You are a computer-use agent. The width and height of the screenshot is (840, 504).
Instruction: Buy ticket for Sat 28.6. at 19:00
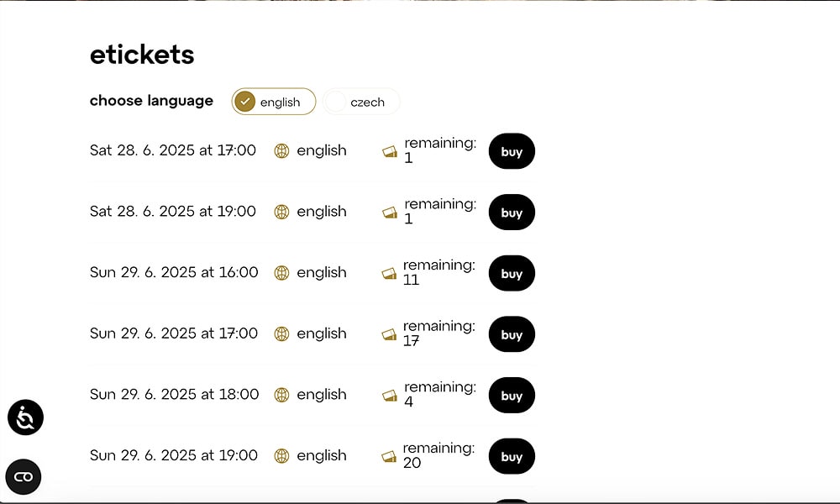(512, 213)
